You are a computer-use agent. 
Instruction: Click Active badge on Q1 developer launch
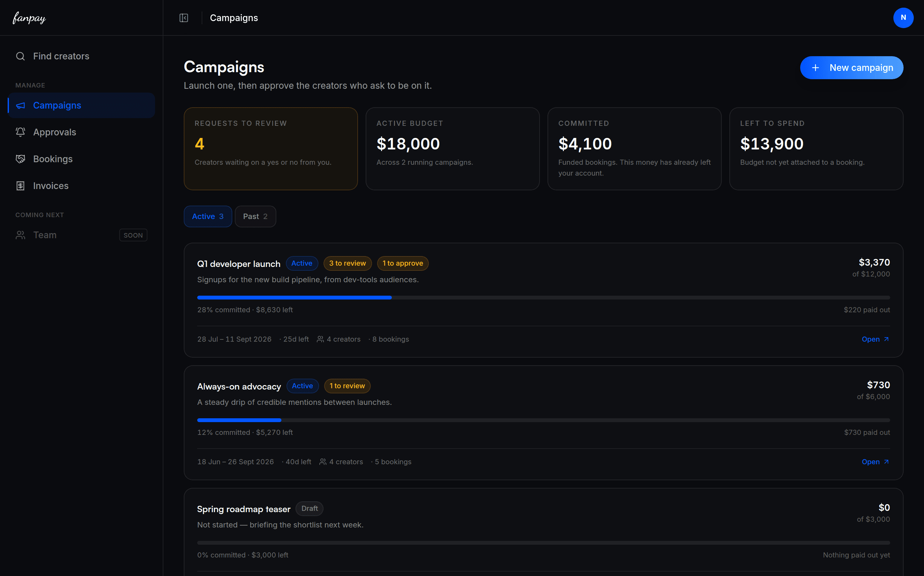coord(302,263)
